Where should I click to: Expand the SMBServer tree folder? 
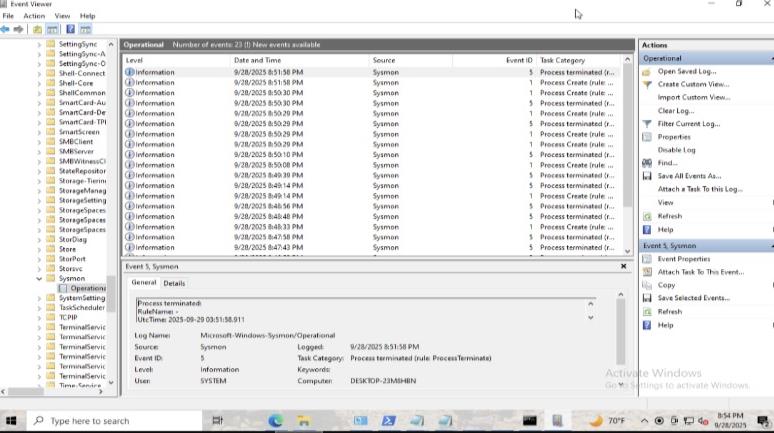39,152
